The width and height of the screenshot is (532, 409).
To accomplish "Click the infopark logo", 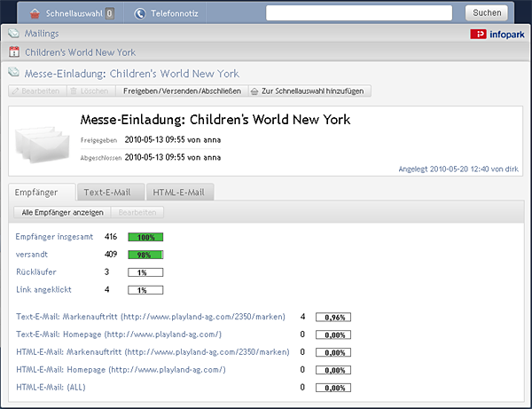I will pos(497,35).
